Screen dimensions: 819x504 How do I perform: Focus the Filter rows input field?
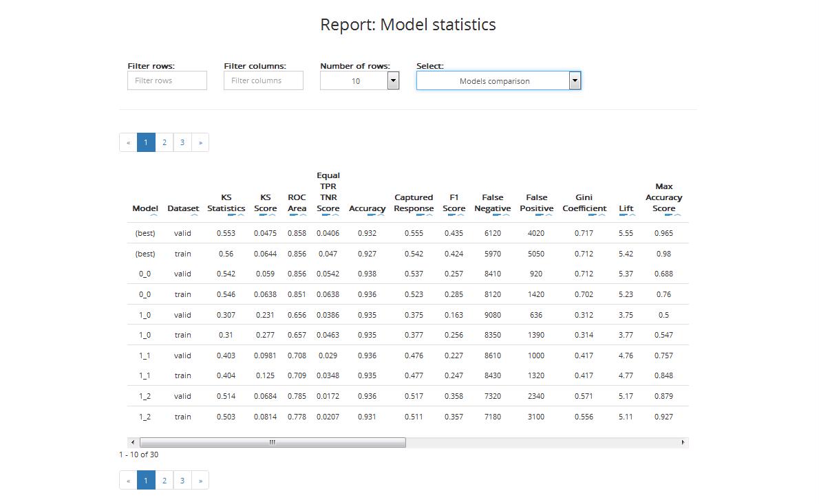click(x=167, y=80)
